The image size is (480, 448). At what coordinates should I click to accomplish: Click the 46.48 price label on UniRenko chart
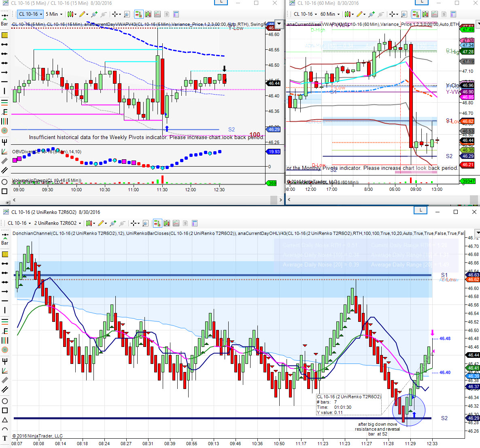coord(445,338)
